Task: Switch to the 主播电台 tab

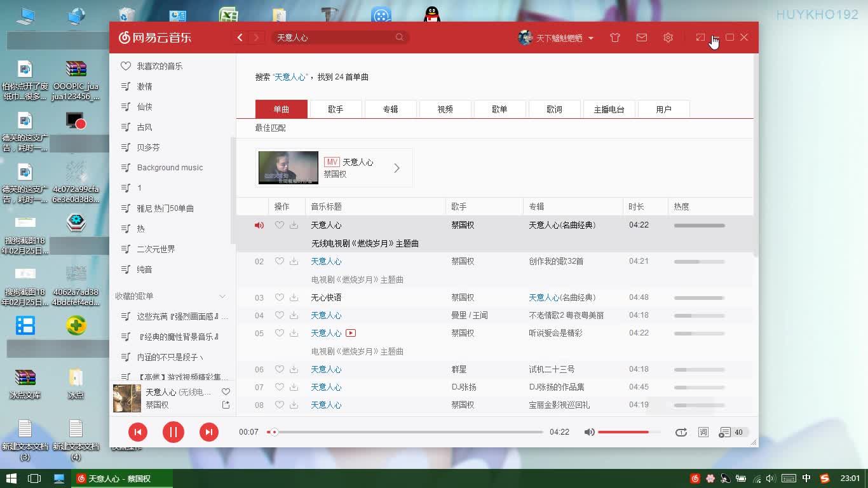Action: pos(609,109)
